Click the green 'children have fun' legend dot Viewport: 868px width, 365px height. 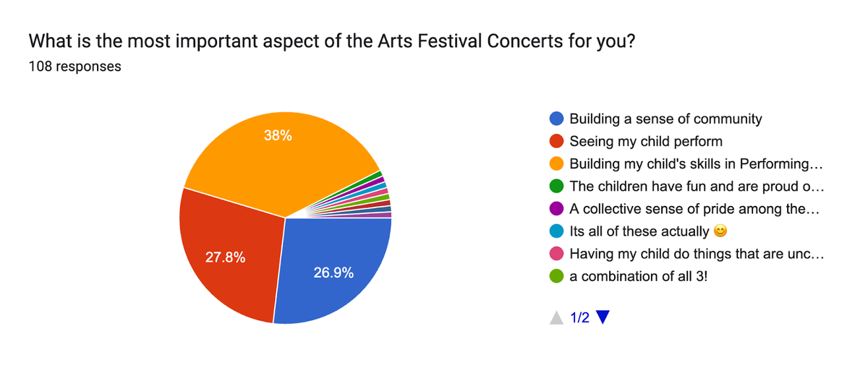pyautogui.click(x=557, y=186)
